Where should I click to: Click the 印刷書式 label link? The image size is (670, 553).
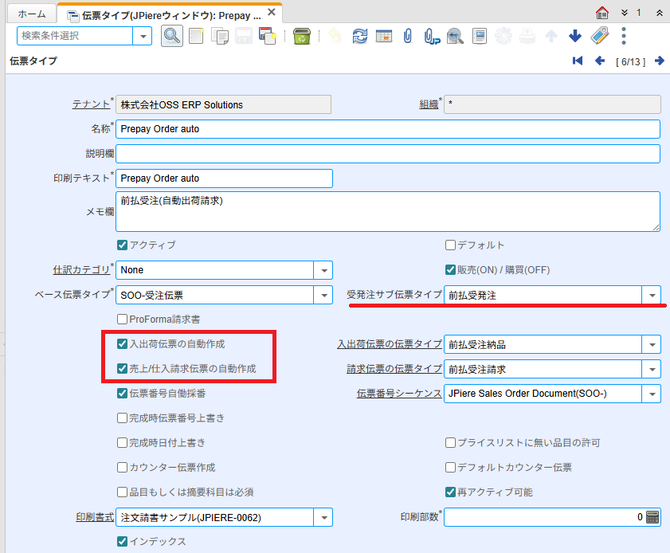tap(95, 517)
